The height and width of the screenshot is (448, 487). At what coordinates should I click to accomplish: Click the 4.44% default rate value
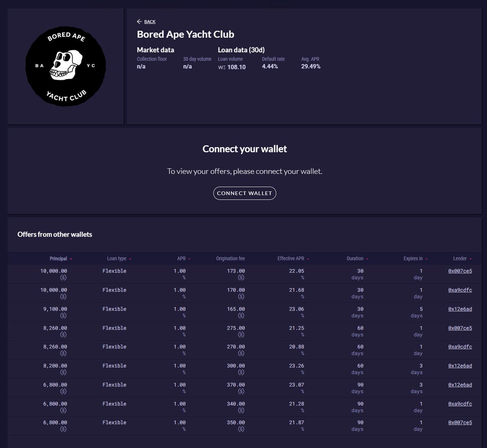[x=270, y=67]
